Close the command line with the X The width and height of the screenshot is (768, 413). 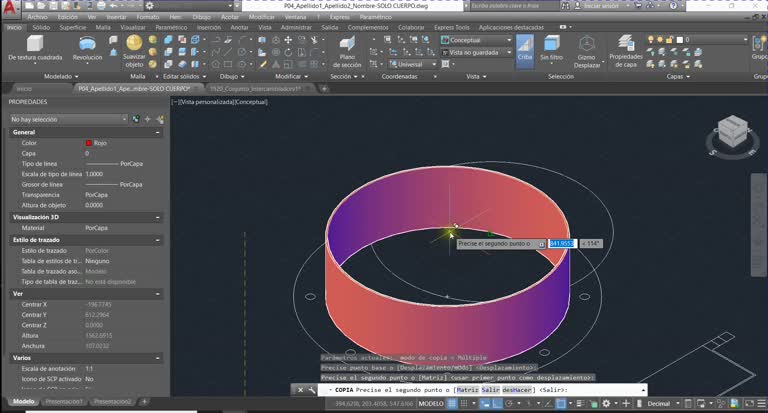tap(300, 390)
